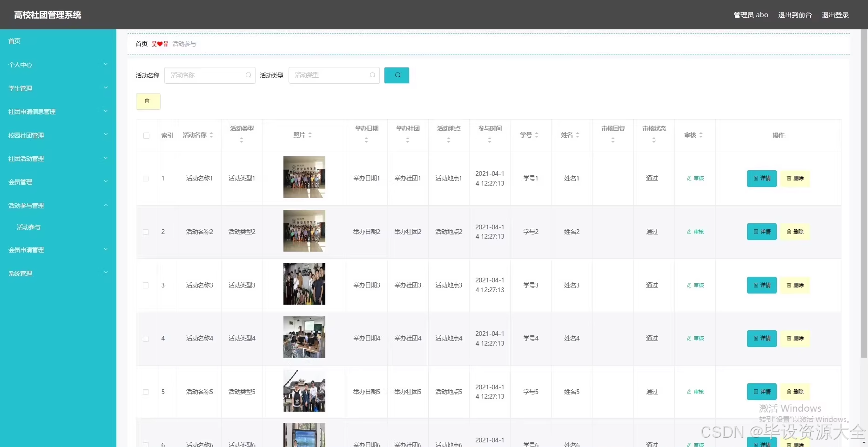
Task: Check the checkbox for row 1 活动名称1
Action: (x=146, y=179)
